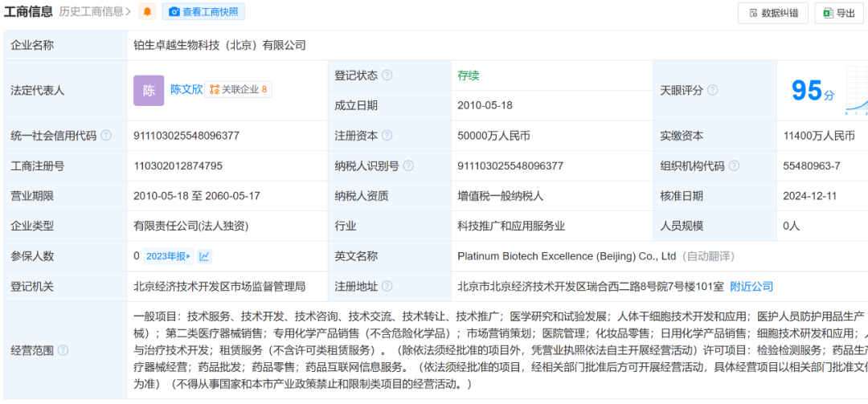Viewport: 868px width, 404px height.
Task: Expand 2023年报 dropdown tag
Action: (167, 256)
